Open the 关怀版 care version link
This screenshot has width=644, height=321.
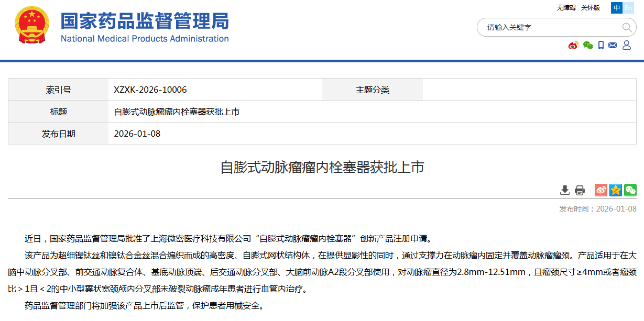[x=591, y=7]
